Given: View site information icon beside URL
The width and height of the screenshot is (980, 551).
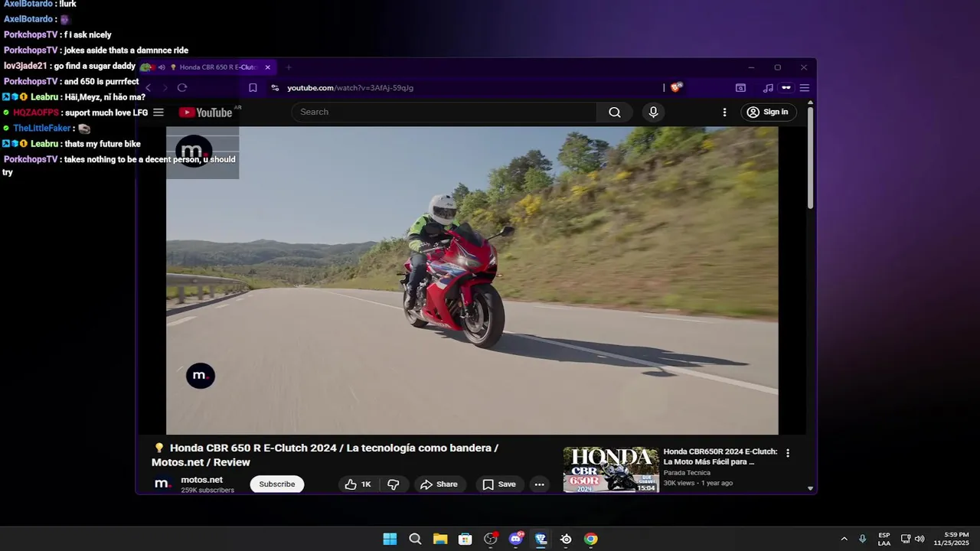Looking at the screenshot, I should (x=275, y=88).
